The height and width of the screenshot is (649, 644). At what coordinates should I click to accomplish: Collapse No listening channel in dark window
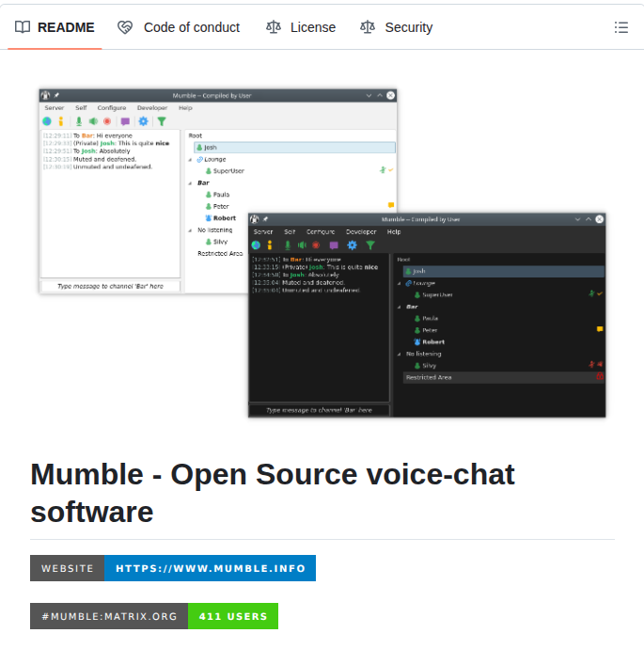[400, 355]
